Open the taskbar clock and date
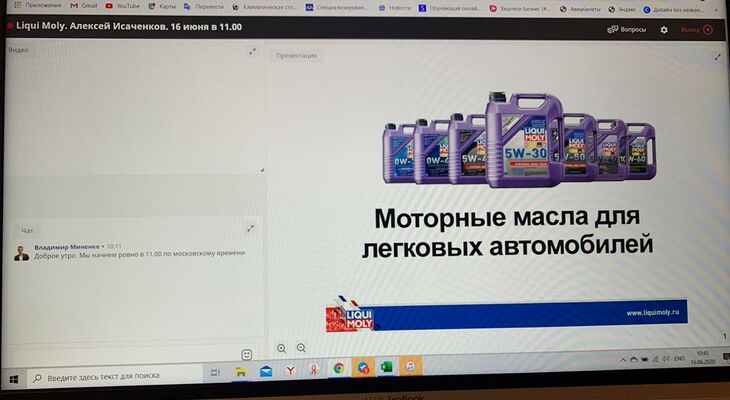This screenshot has width=730, height=400. coord(703,357)
